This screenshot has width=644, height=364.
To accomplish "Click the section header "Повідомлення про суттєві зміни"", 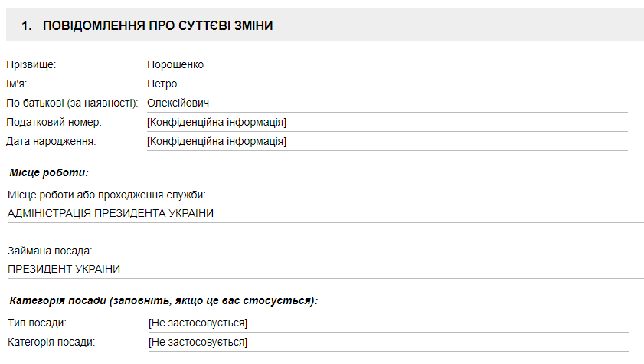I will point(158,26).
